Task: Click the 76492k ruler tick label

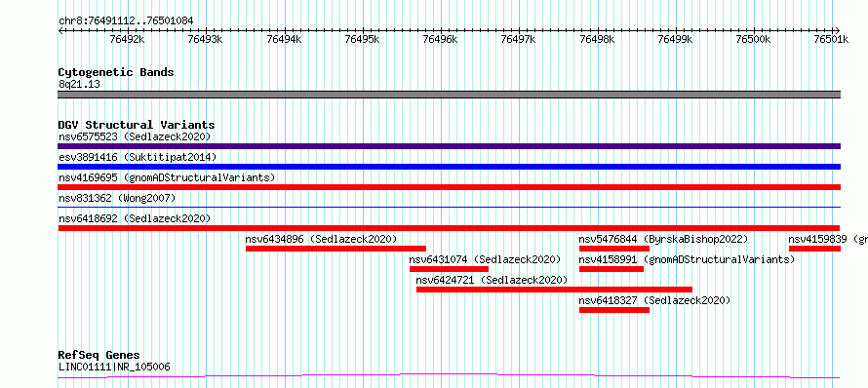Action: [128, 39]
